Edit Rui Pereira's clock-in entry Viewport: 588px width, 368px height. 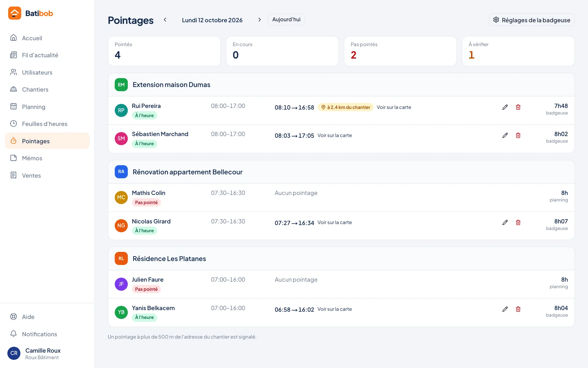(x=505, y=107)
